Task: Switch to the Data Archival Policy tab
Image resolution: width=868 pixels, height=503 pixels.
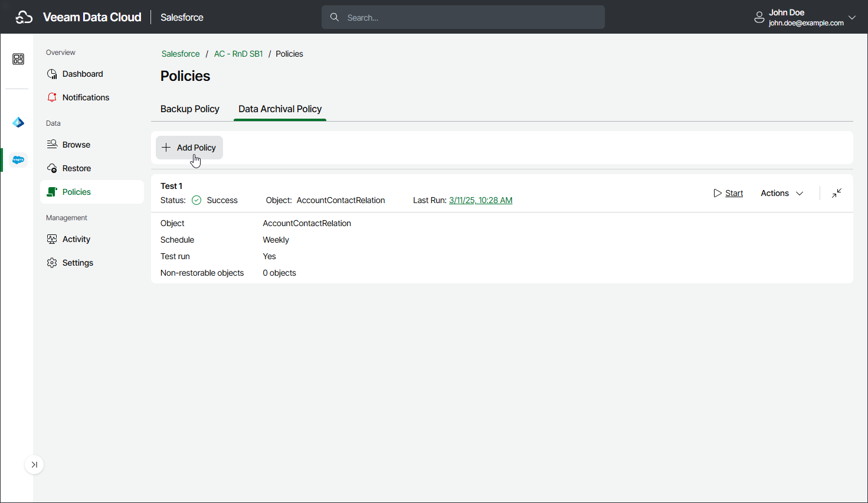Action: tap(280, 109)
